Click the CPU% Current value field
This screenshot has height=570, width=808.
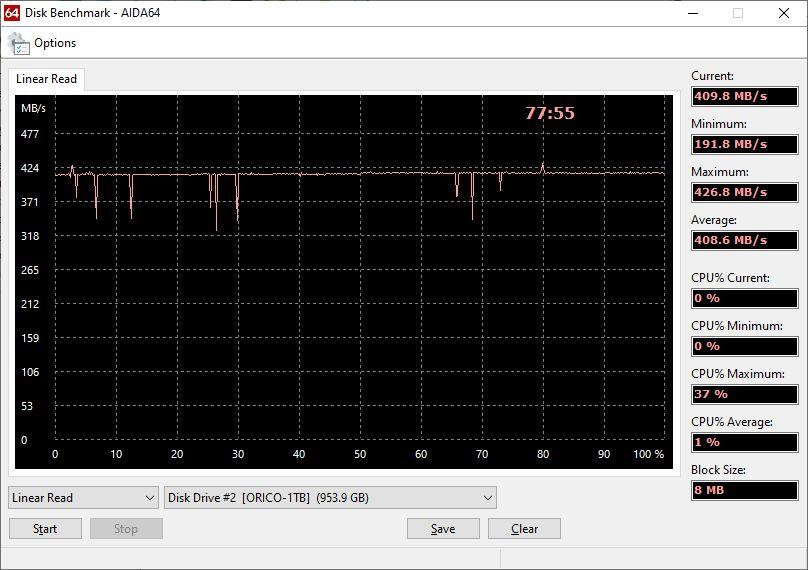745,298
